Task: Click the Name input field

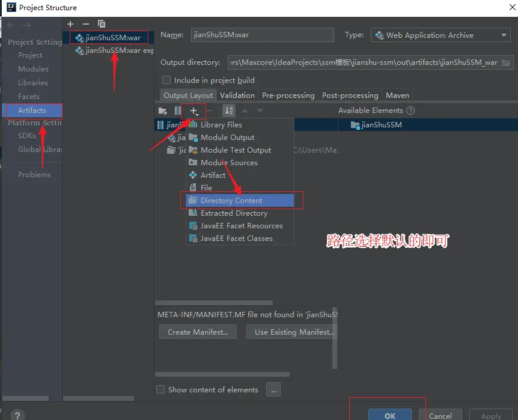Action: (x=262, y=35)
